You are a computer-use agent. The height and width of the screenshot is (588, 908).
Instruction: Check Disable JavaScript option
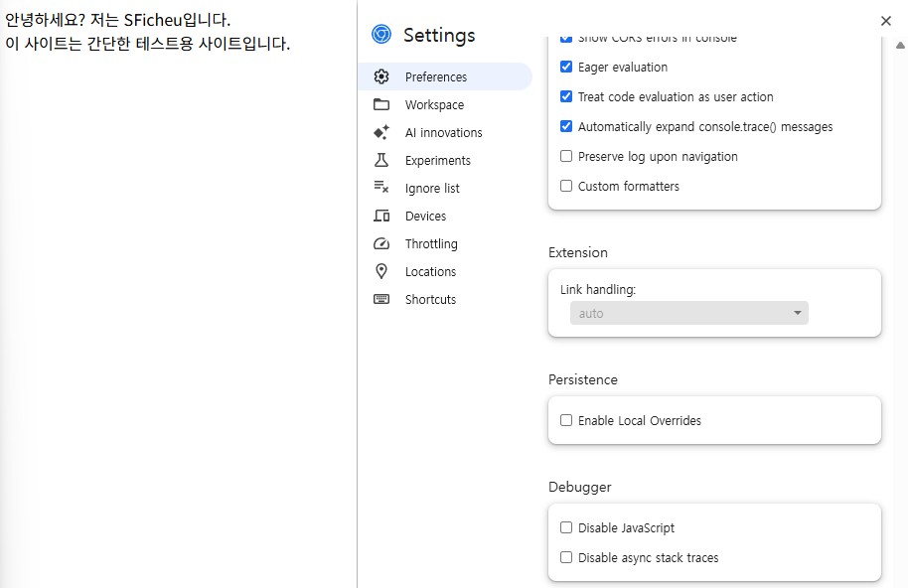[x=566, y=527]
